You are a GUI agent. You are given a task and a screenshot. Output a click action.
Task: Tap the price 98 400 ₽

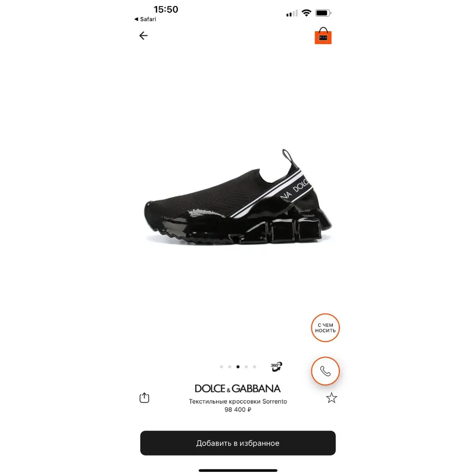(238, 410)
